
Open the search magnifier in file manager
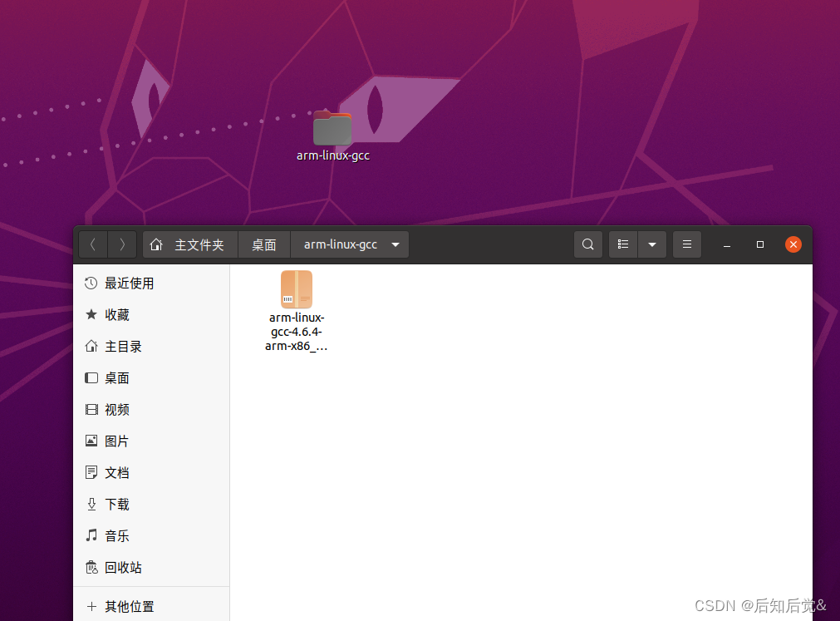point(587,244)
